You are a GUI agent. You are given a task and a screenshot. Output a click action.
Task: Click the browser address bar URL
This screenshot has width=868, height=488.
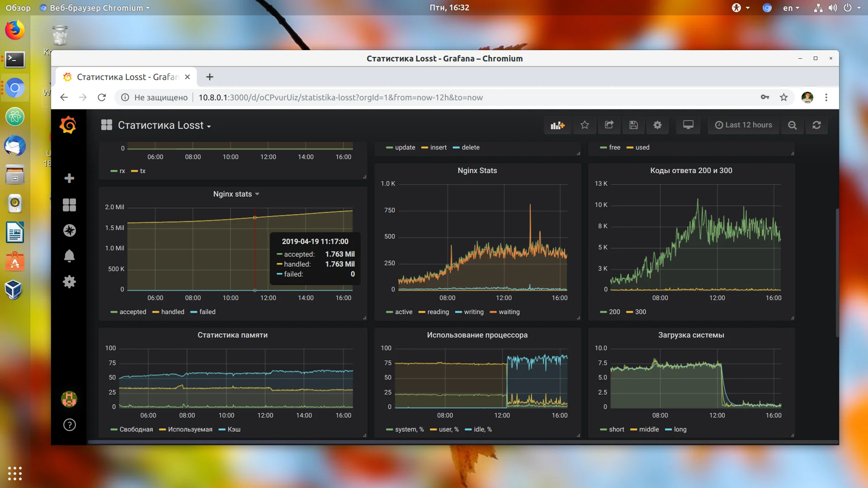[x=340, y=97]
